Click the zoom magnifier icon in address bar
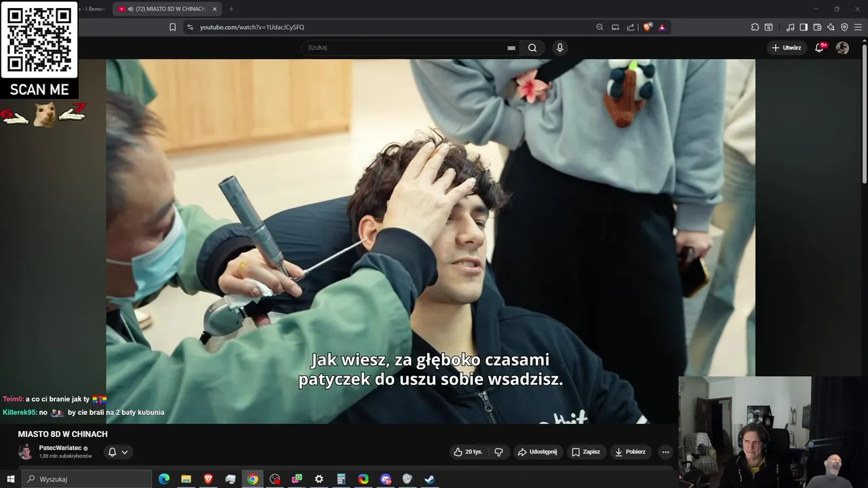Image resolution: width=868 pixels, height=488 pixels. pyautogui.click(x=599, y=27)
